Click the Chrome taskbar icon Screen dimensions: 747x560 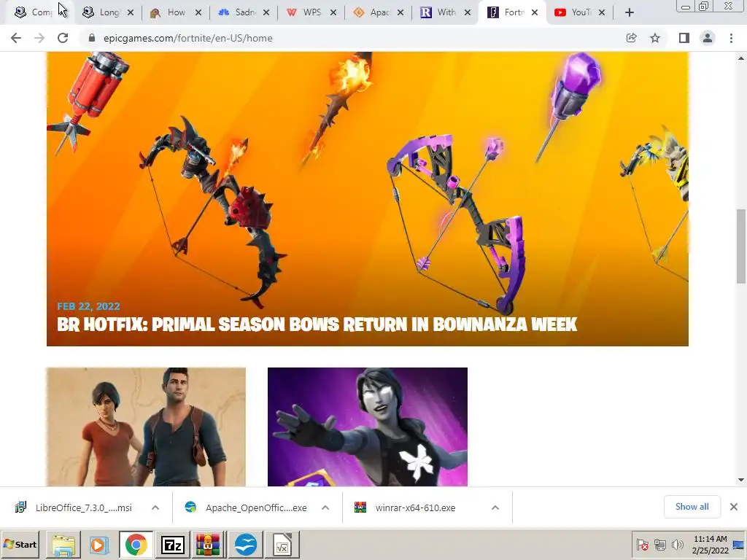[136, 545]
